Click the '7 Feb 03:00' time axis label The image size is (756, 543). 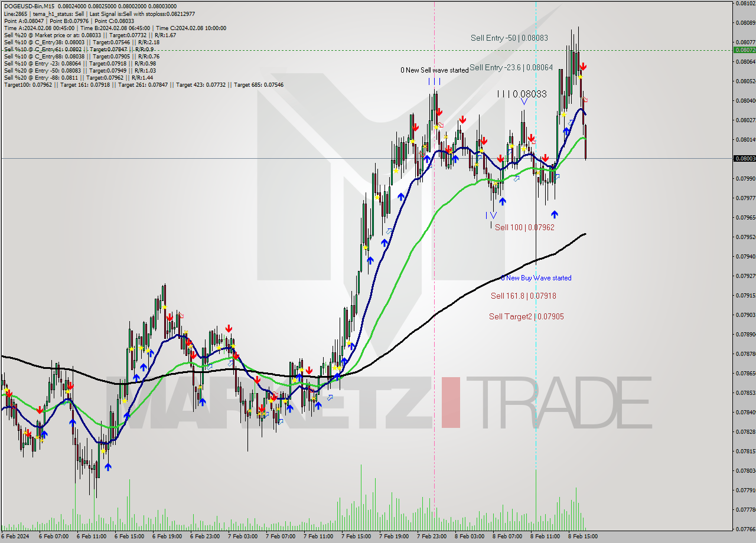click(243, 537)
